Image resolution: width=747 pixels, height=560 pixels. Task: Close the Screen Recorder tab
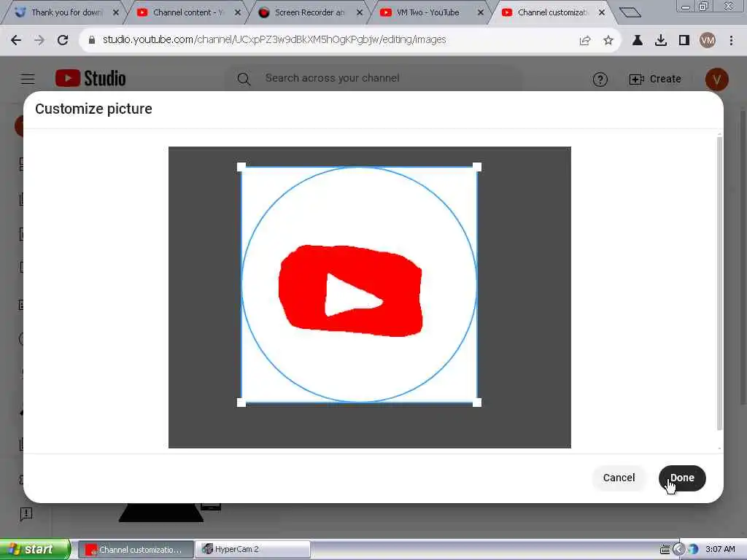click(x=360, y=12)
